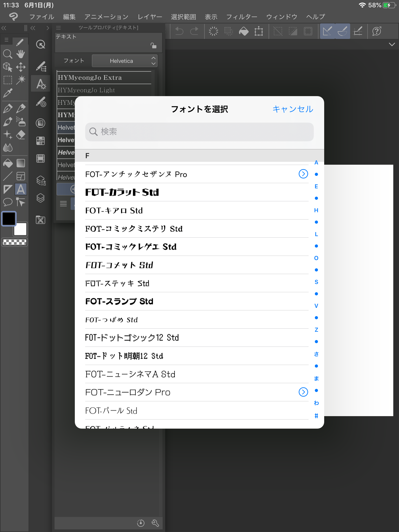Expand FOT-アンチックセザンヌ Pro variants arrow
The width and height of the screenshot is (399, 532).
(x=303, y=174)
